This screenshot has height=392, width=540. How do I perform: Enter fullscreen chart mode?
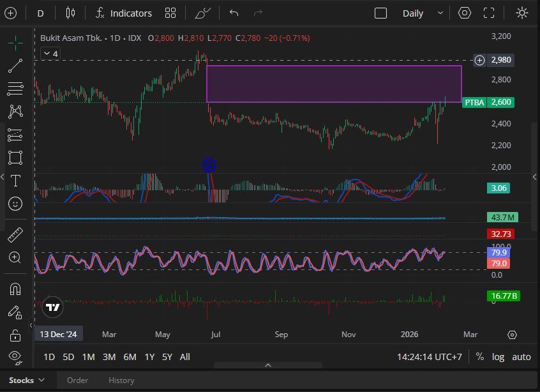489,13
